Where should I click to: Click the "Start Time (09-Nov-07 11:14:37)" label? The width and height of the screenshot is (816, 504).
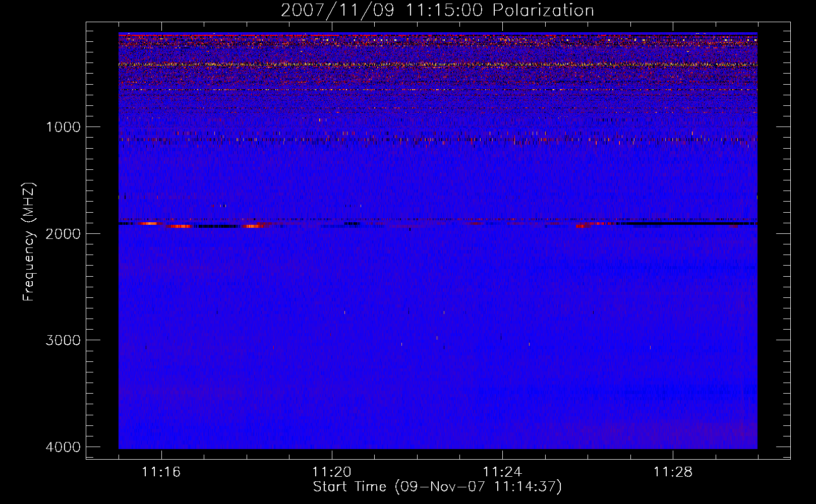(437, 487)
